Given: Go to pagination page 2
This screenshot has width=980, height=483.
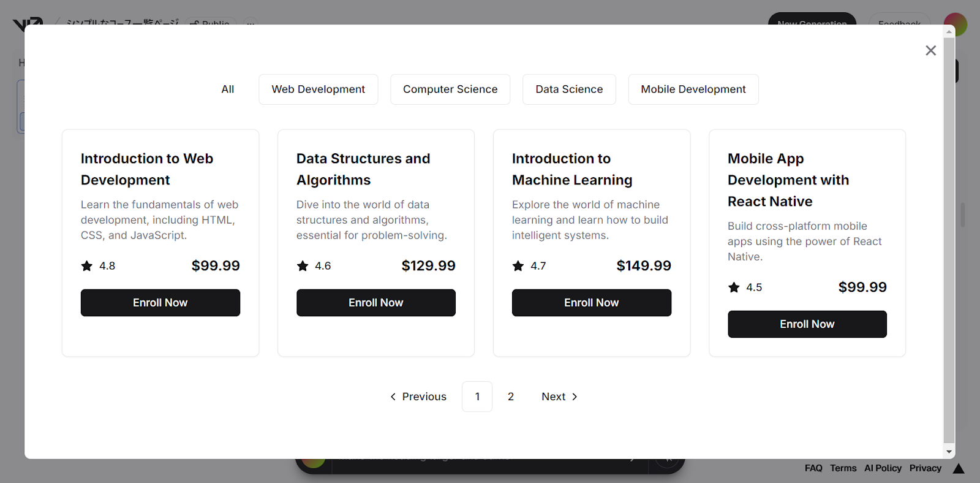Looking at the screenshot, I should click(x=511, y=397).
